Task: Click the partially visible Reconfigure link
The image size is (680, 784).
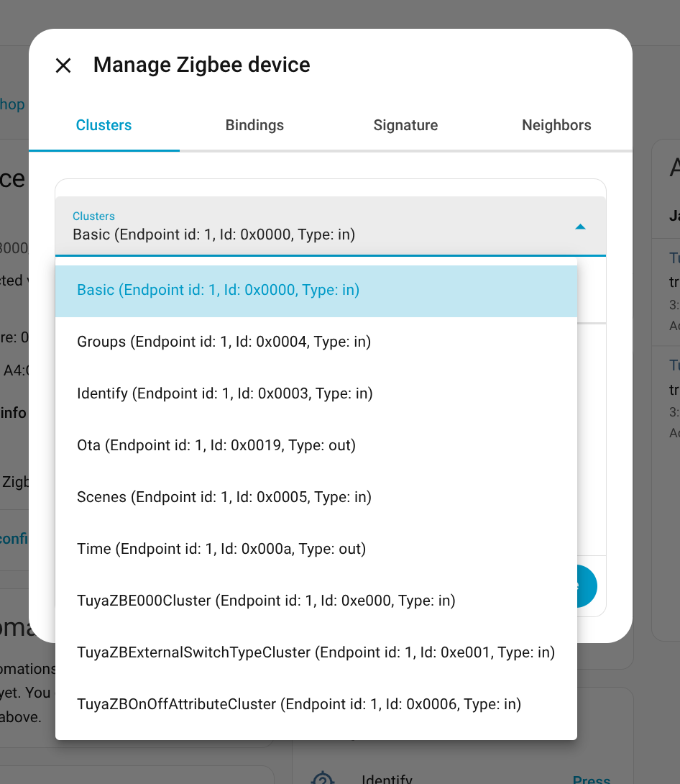Action: click(14, 538)
